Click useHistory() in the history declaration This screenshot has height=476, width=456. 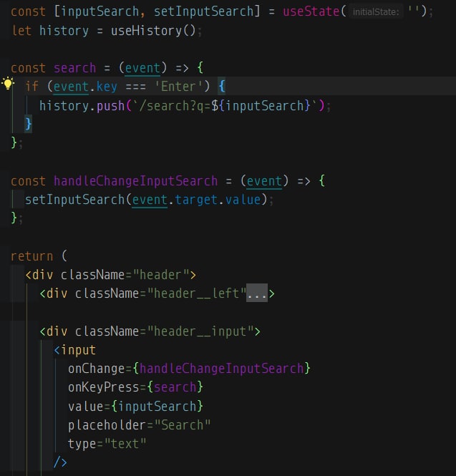[153, 31]
